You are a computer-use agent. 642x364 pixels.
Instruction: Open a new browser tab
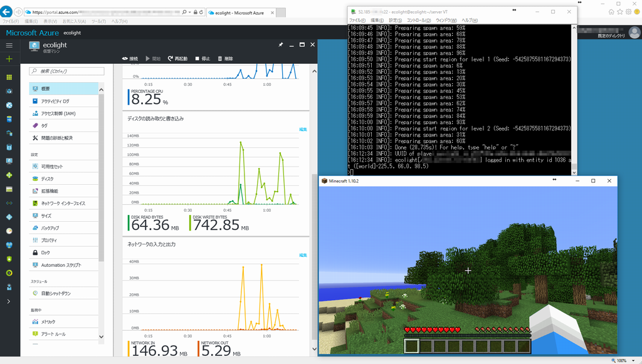(281, 13)
